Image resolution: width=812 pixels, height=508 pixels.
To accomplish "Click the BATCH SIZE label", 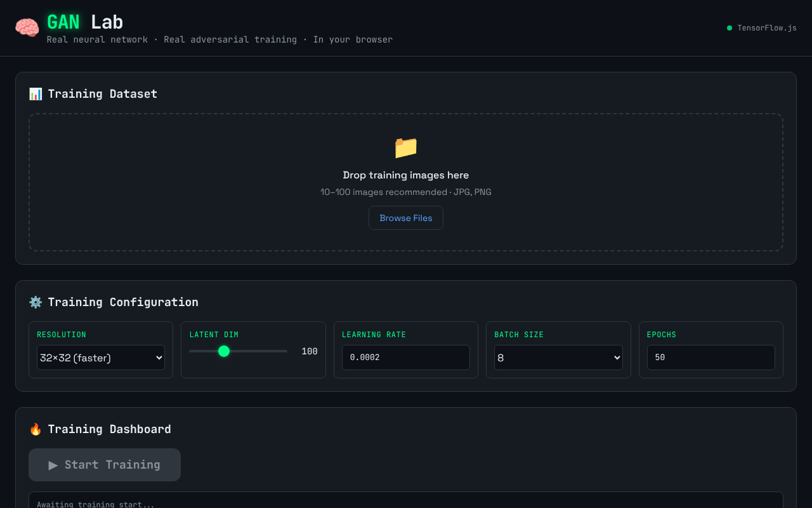I will tap(519, 335).
